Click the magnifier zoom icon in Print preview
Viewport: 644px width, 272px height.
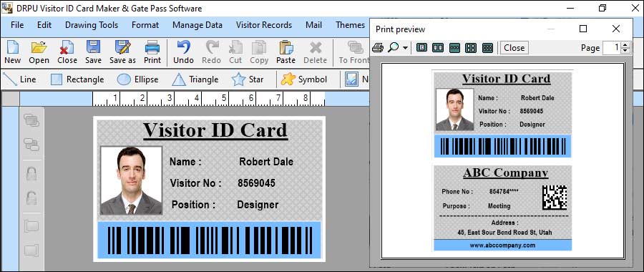pyautogui.click(x=393, y=48)
